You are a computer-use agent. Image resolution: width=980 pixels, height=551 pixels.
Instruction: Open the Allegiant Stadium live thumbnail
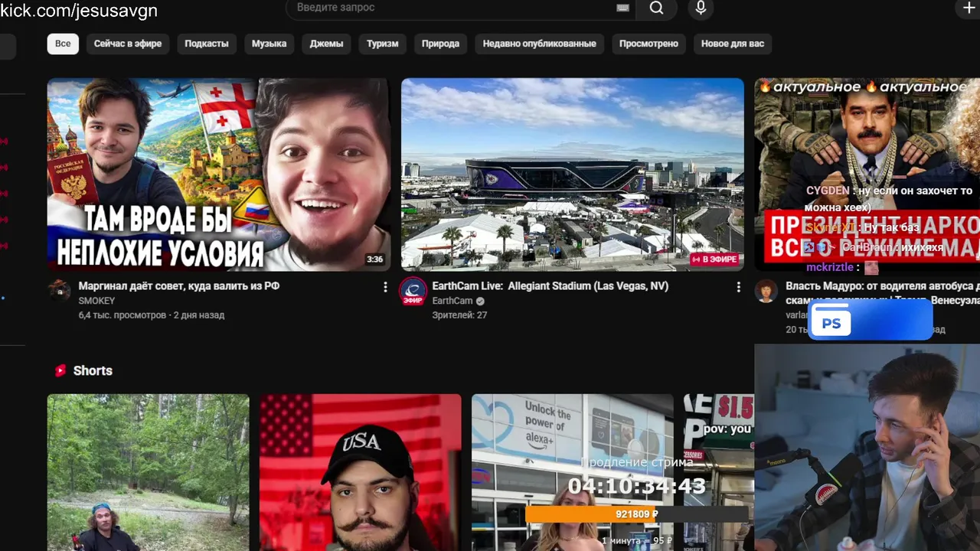click(x=573, y=174)
